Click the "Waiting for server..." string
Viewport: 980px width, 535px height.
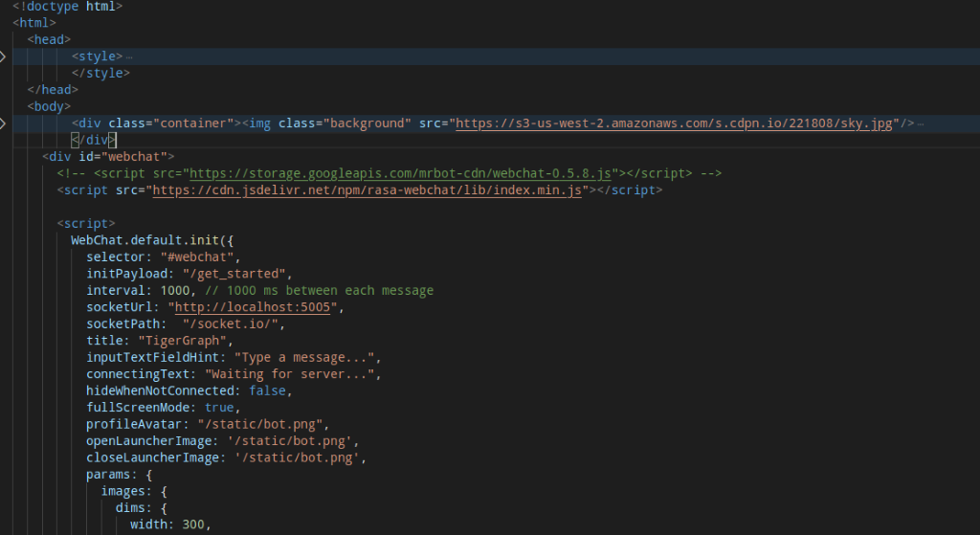click(289, 374)
